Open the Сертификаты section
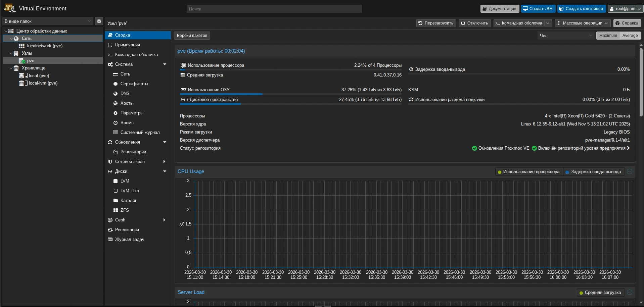Screen dimensions: 644x307 138,84
